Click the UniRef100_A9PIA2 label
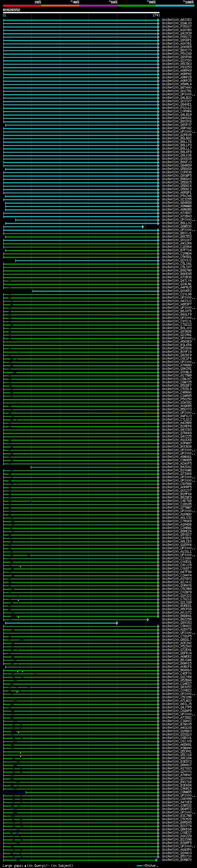 (x=176, y=128)
